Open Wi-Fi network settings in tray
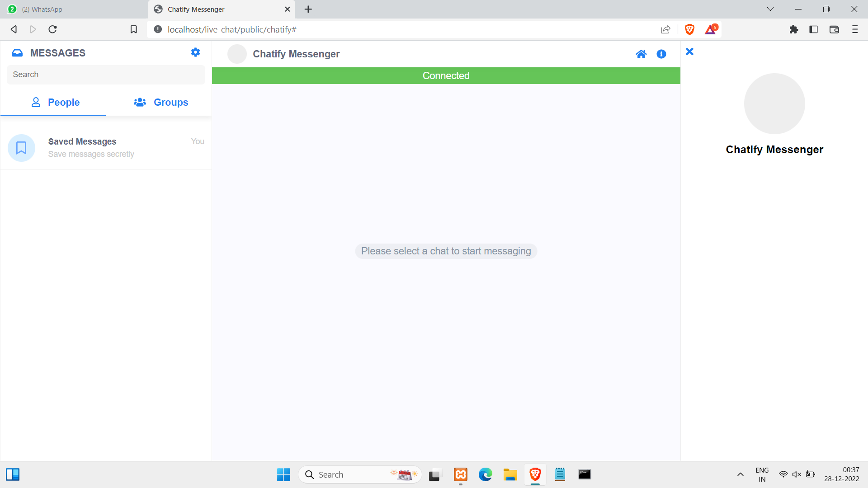This screenshot has height=488, width=868. point(783,474)
